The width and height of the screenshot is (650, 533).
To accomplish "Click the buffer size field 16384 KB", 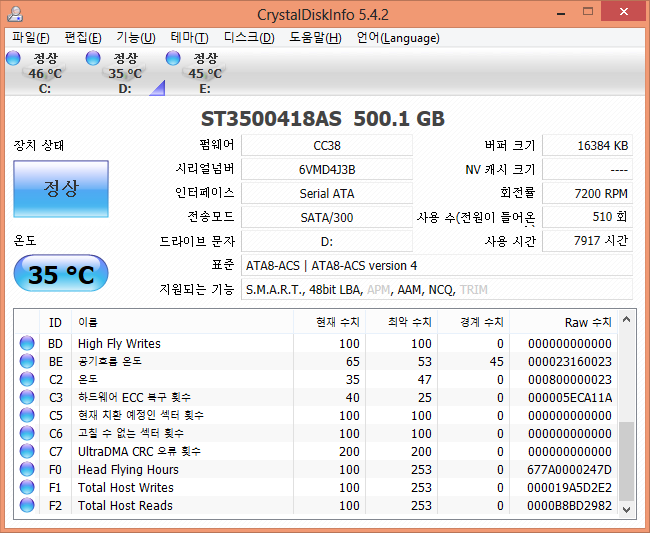I will coord(587,145).
